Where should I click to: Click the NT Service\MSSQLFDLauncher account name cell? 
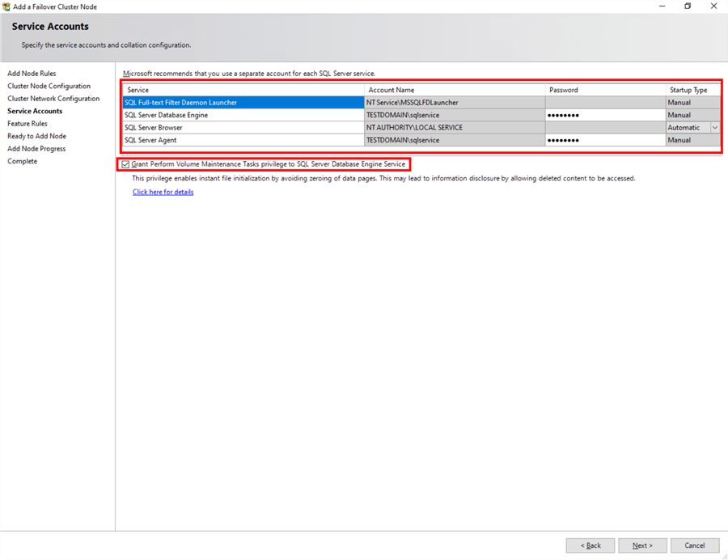click(455, 103)
